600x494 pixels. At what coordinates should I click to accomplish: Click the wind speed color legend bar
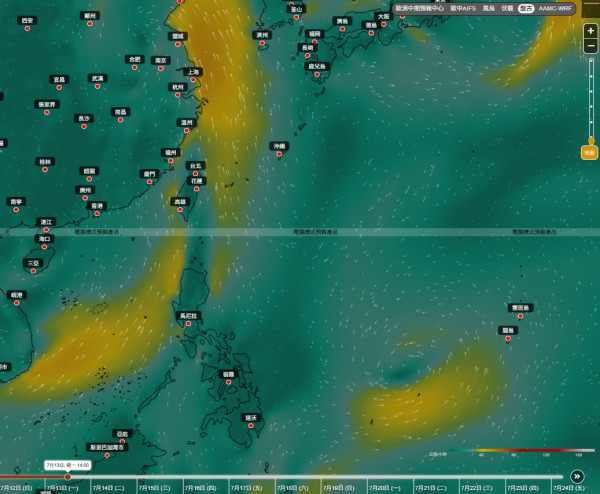coord(522,450)
